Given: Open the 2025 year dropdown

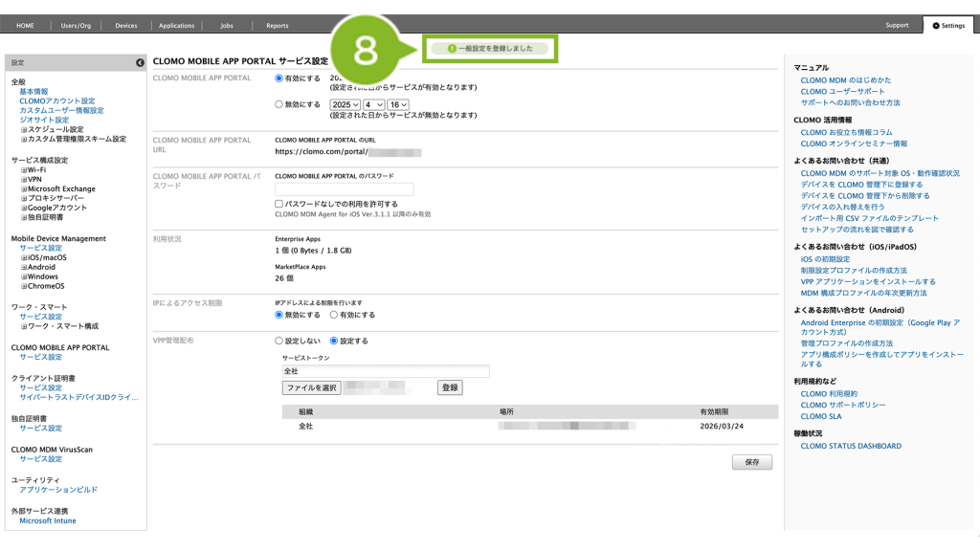Looking at the screenshot, I should (x=345, y=104).
